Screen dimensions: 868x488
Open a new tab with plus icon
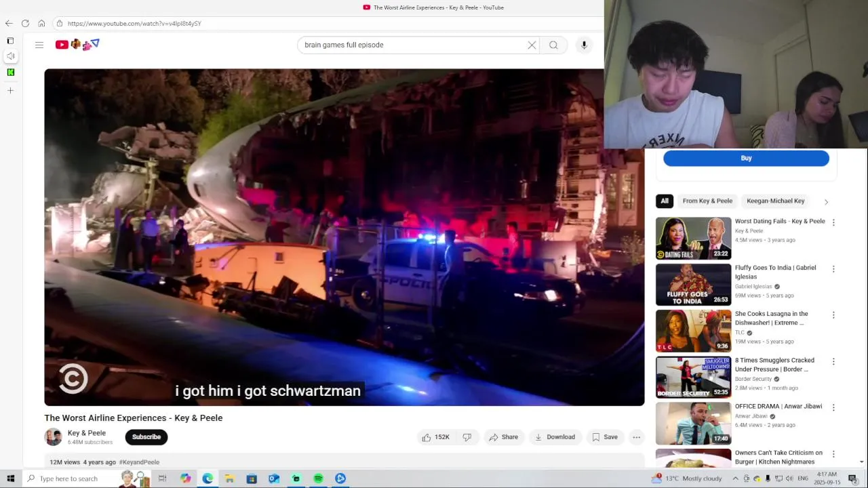[10, 90]
